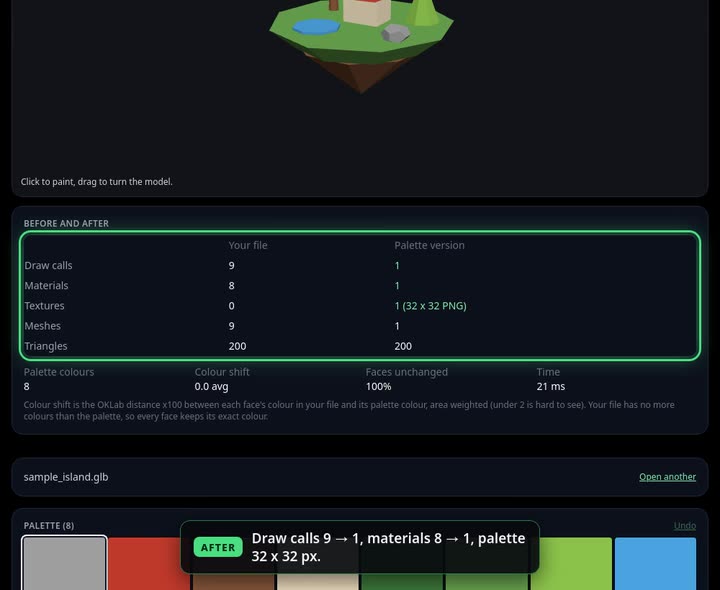The height and width of the screenshot is (590, 720).
Task: Click the 'AFTER' badge in the toast
Action: 218,547
